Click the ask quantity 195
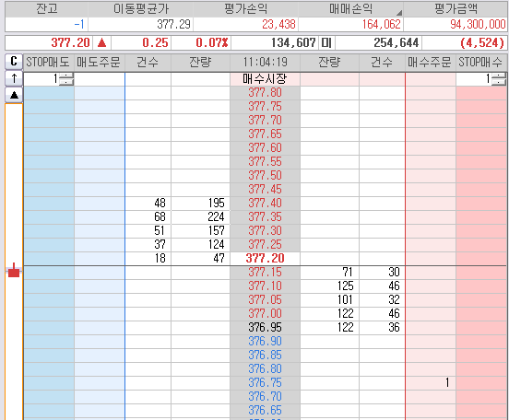The height and width of the screenshot is (420, 509). pyautogui.click(x=216, y=204)
